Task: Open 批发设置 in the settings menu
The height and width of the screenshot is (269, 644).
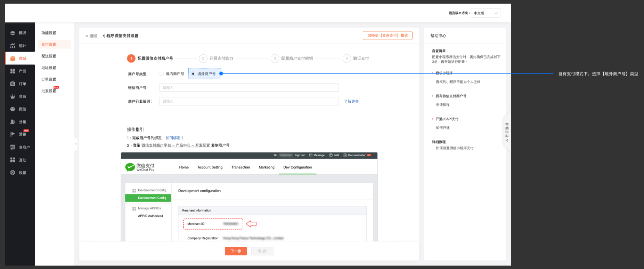Action: click(x=49, y=91)
